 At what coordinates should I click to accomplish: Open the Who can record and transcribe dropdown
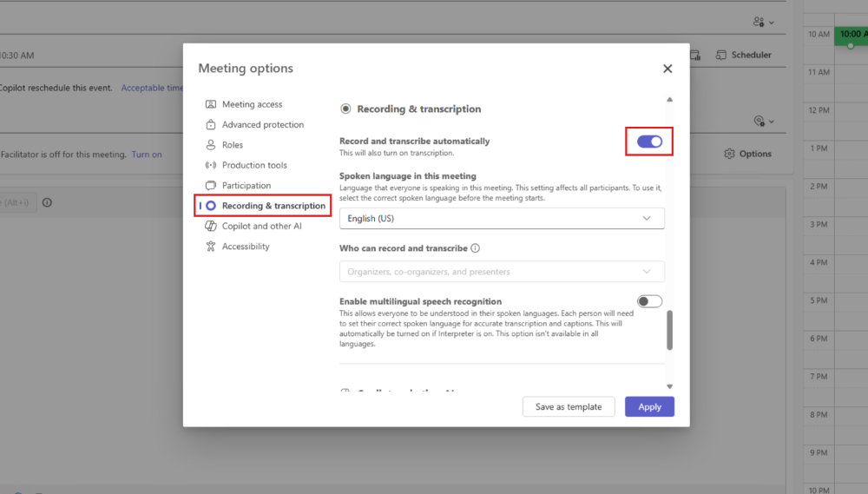(x=502, y=272)
